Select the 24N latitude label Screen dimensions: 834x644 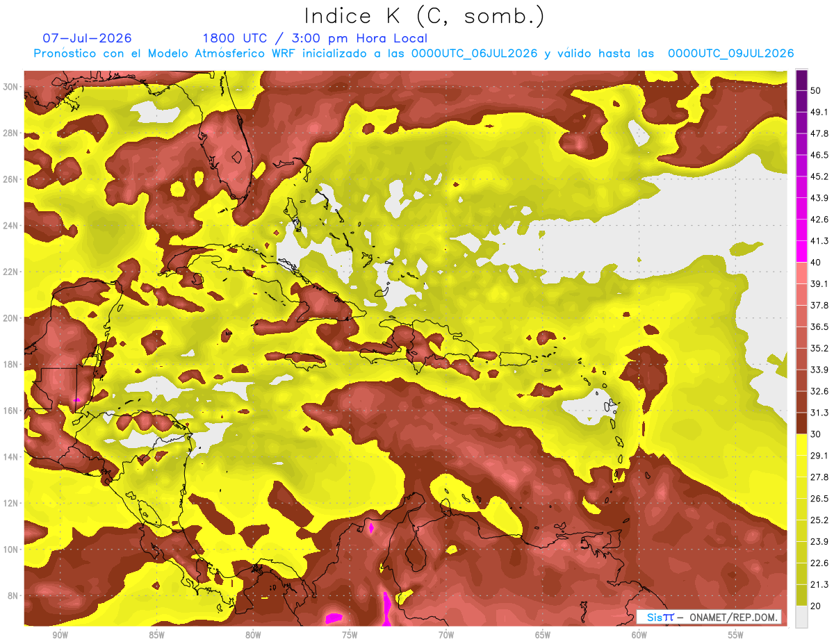[11, 226]
